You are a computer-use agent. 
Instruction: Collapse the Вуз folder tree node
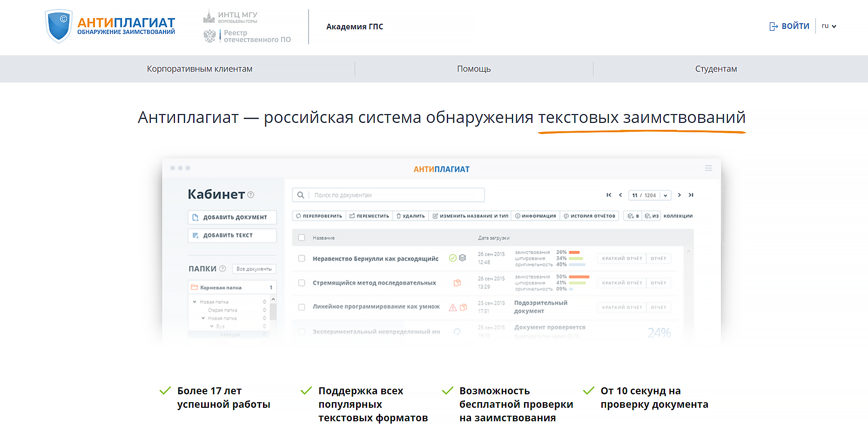[212, 326]
